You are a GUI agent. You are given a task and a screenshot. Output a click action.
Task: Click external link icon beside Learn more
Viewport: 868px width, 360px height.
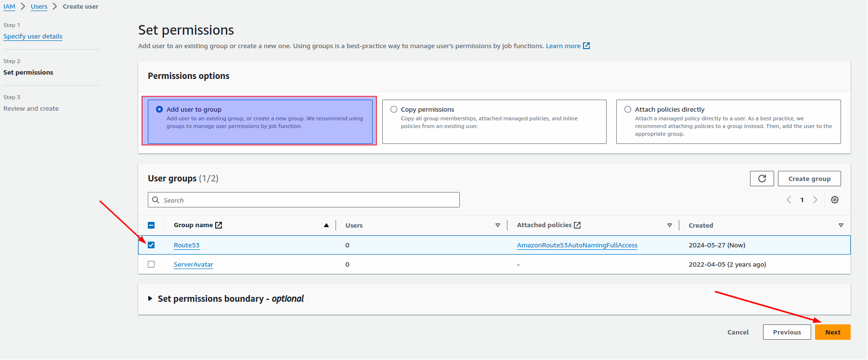click(586, 46)
